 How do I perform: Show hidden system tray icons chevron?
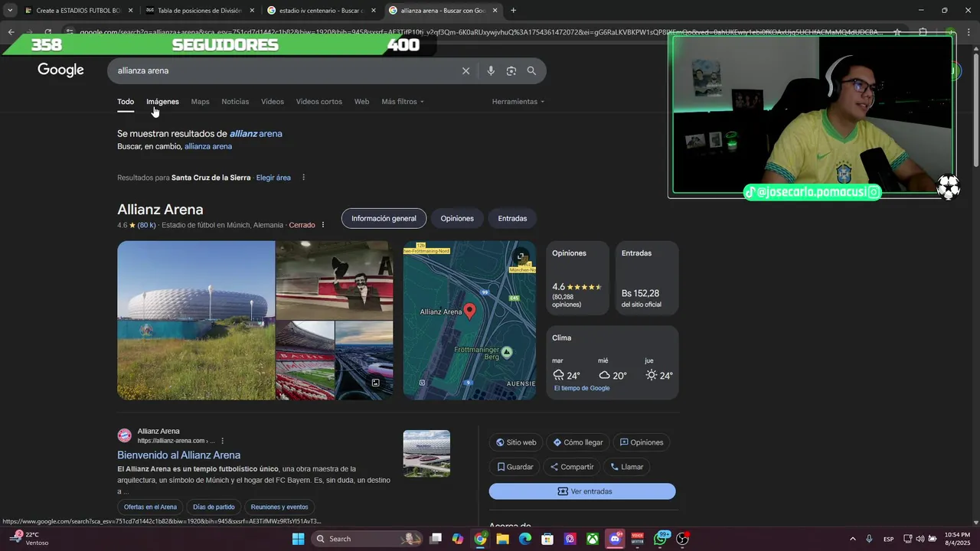[852, 539]
